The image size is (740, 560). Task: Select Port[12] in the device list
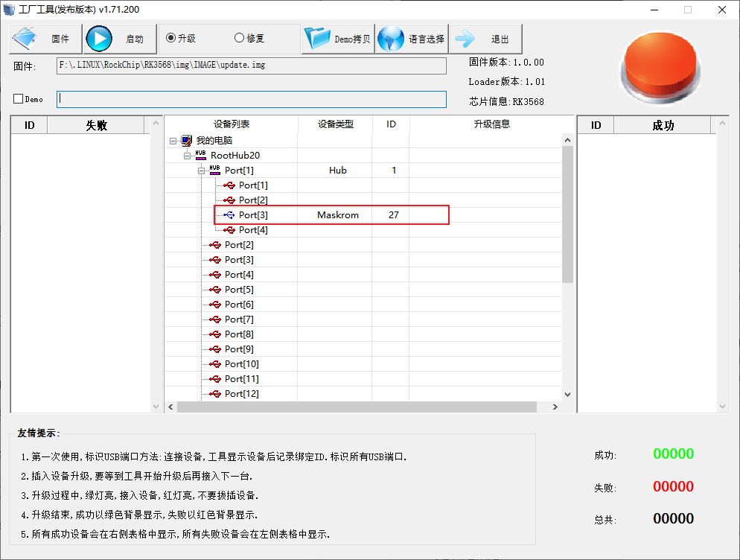(x=241, y=394)
